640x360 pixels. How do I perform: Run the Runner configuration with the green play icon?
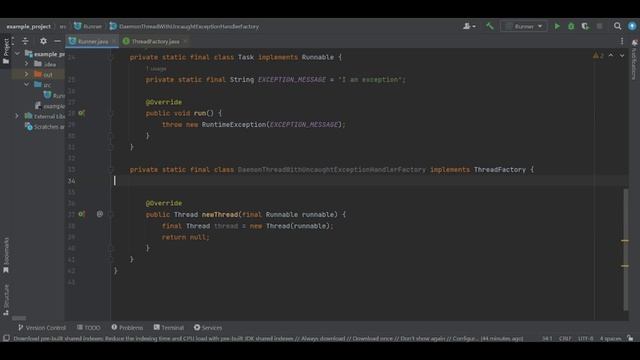coord(557,27)
